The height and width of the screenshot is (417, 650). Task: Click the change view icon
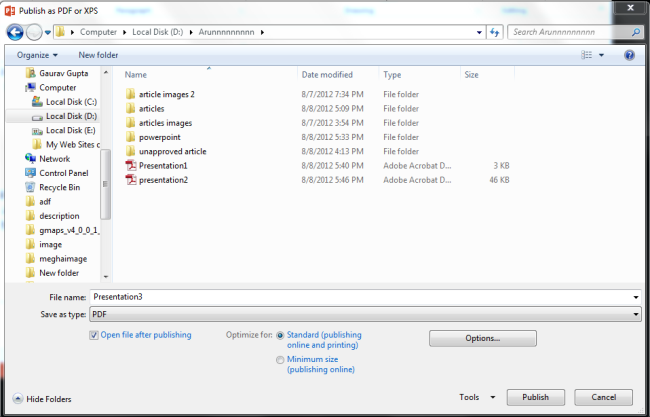point(587,55)
